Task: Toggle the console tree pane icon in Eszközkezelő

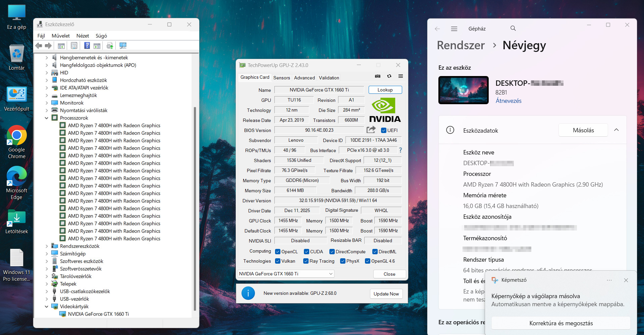Action: [x=61, y=46]
